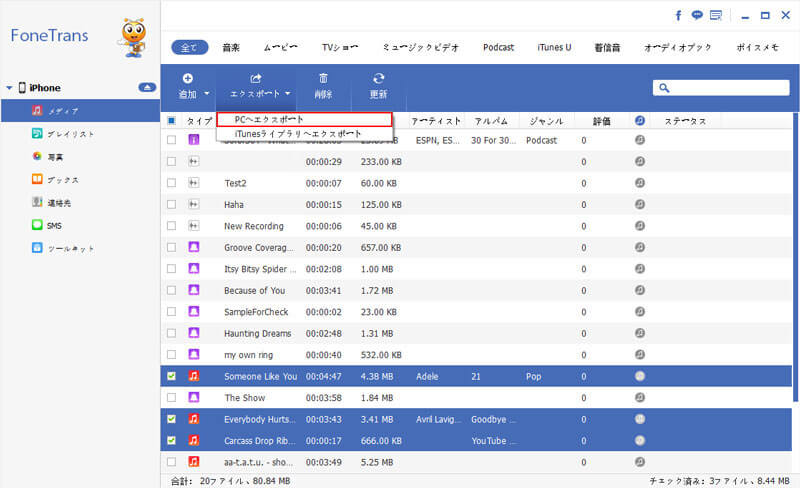Click the search magnifier icon
This screenshot has width=800, height=488.
click(664, 88)
